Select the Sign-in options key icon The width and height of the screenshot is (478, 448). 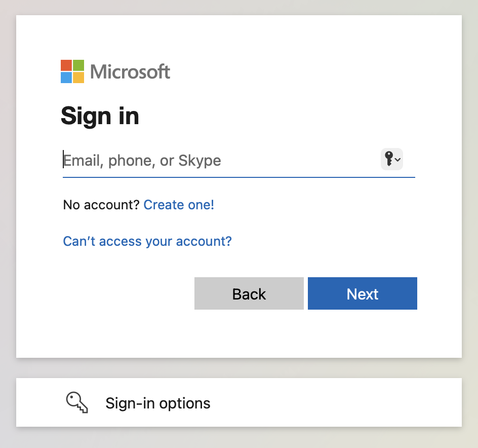click(x=76, y=402)
